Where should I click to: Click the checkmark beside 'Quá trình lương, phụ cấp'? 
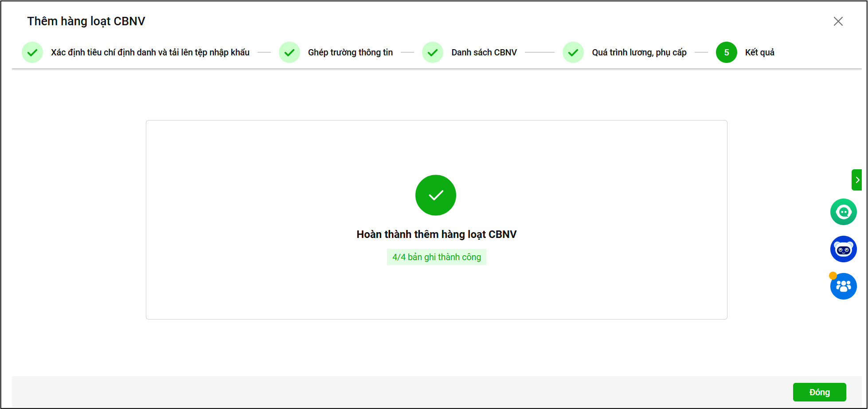coord(573,52)
